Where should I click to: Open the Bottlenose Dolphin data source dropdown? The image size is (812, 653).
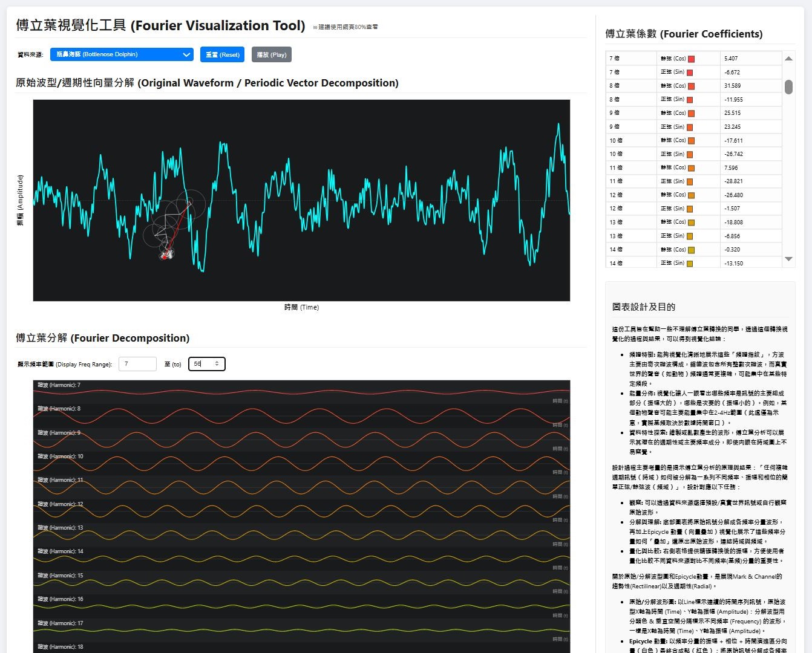(x=122, y=54)
